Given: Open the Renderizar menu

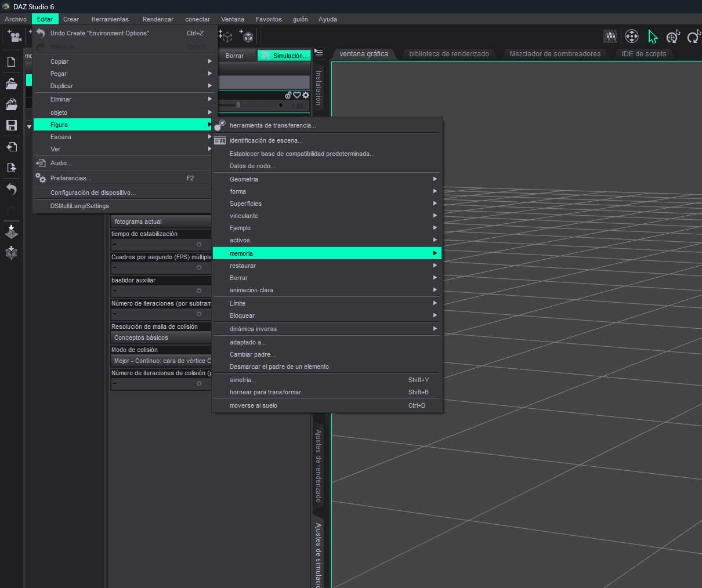Looking at the screenshot, I should 158,19.
